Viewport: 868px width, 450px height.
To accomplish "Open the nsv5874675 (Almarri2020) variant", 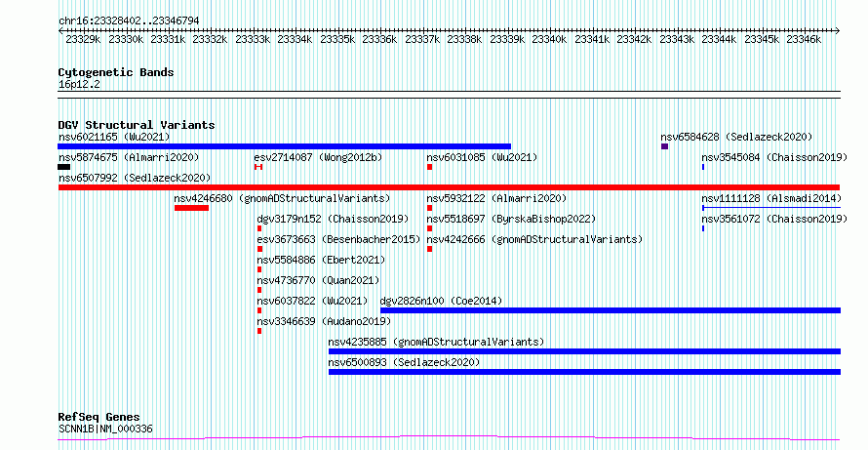I will click(129, 157).
